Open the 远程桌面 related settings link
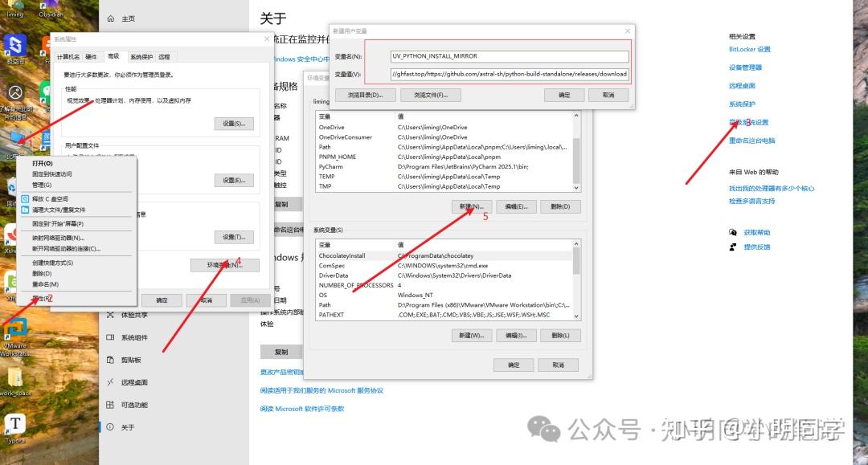The height and width of the screenshot is (465, 868). [x=742, y=86]
